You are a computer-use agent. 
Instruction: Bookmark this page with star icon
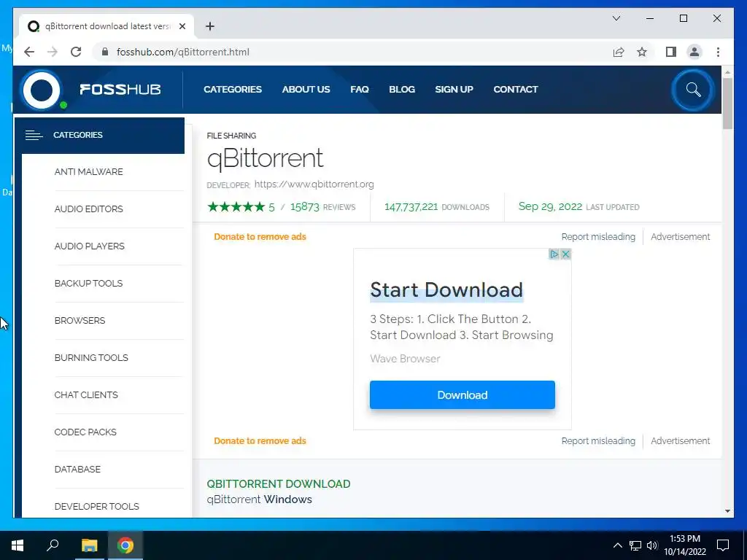click(x=642, y=52)
